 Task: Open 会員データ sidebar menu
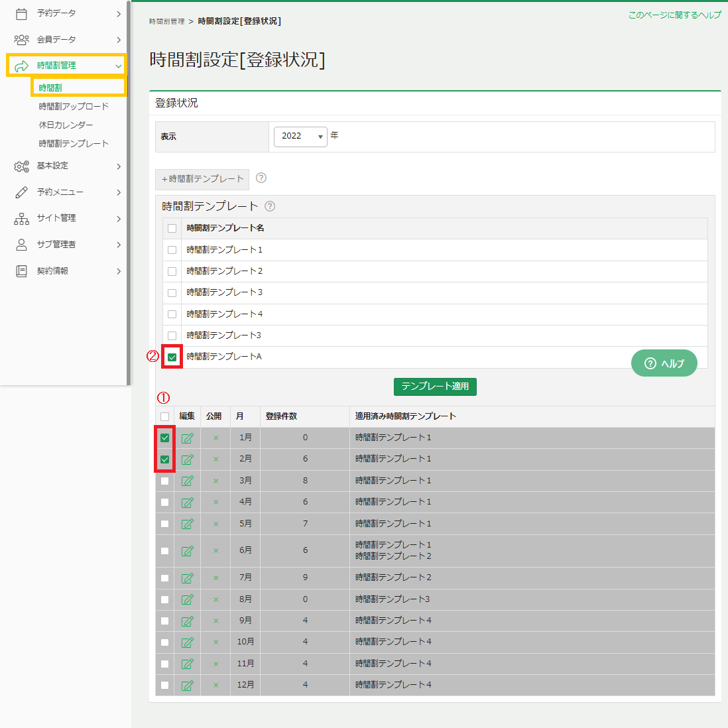[x=56, y=40]
